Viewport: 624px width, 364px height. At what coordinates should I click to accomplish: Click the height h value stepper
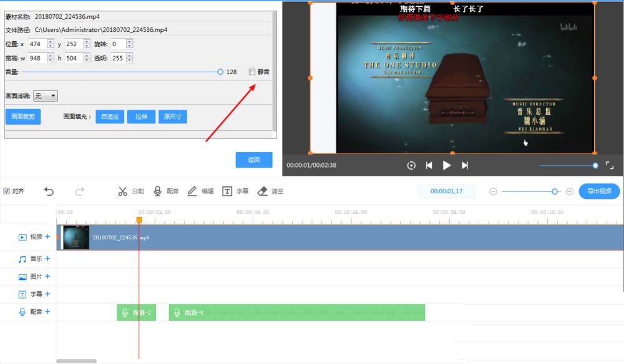[87, 58]
